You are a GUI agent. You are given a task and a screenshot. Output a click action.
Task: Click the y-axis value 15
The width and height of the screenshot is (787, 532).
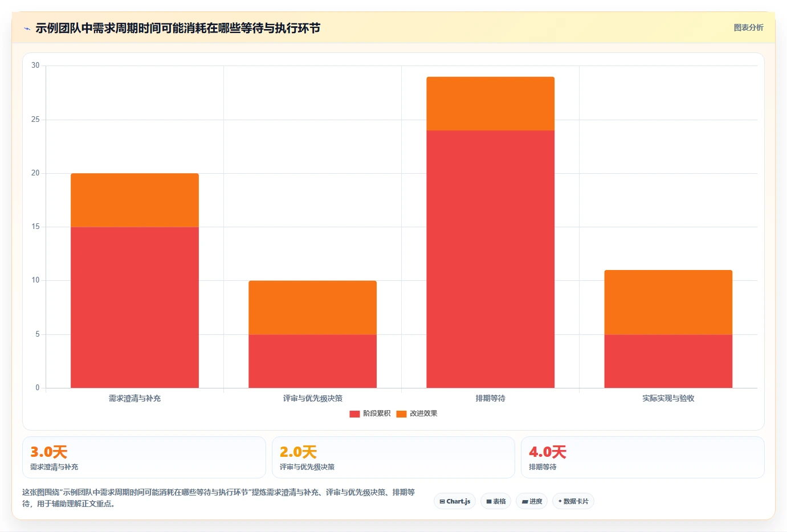click(35, 227)
